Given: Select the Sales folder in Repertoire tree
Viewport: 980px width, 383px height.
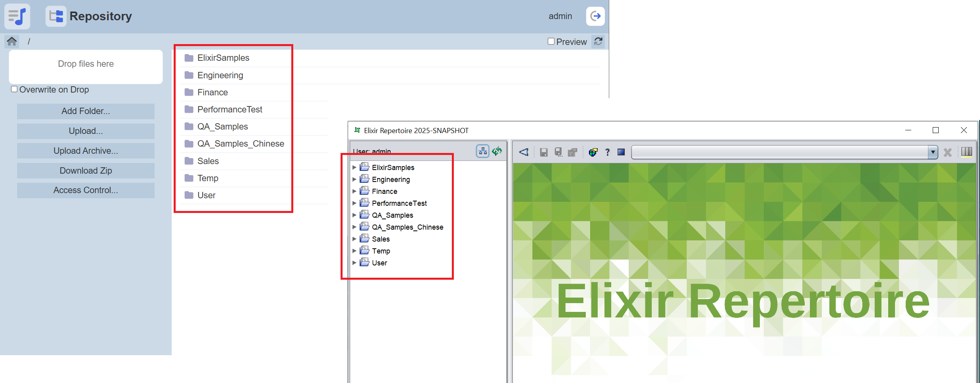Looking at the screenshot, I should [380, 239].
